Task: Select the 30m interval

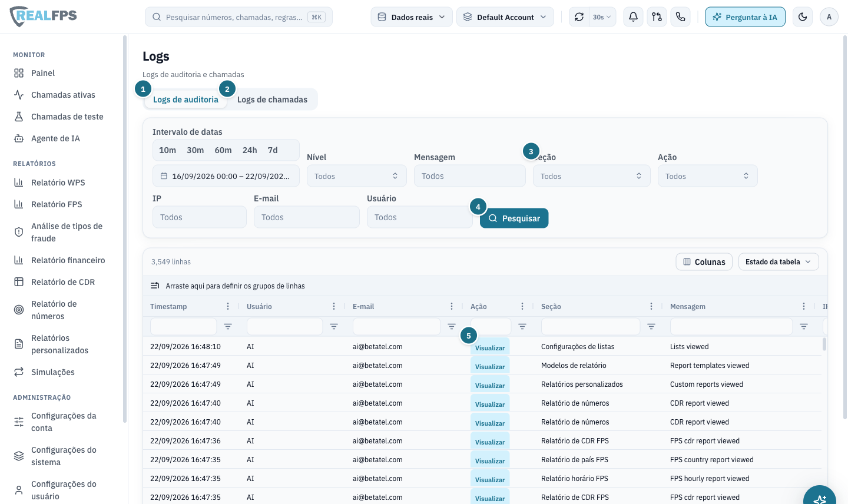Action: pyautogui.click(x=196, y=150)
